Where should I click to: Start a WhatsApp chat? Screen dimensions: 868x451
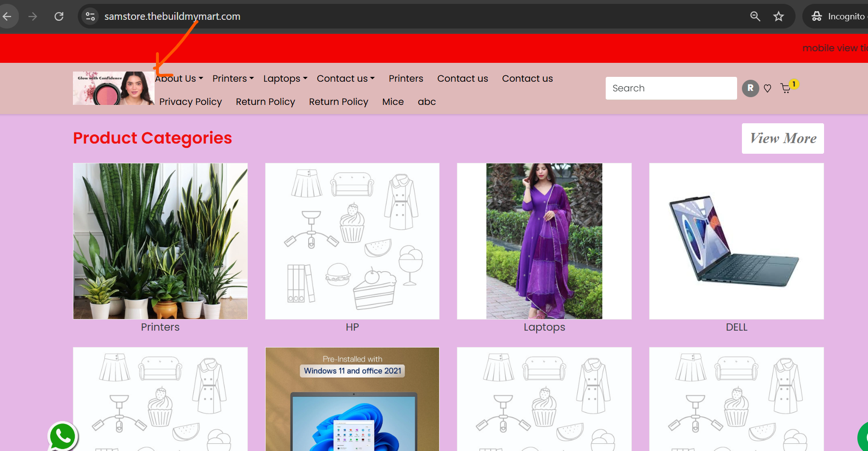point(63,436)
